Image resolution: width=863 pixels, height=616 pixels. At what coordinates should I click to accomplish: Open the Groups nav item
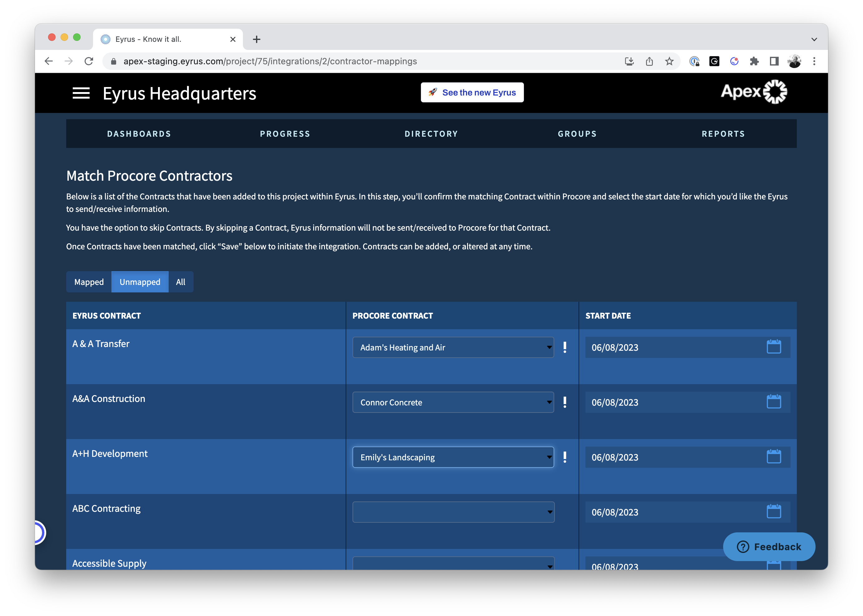click(577, 134)
